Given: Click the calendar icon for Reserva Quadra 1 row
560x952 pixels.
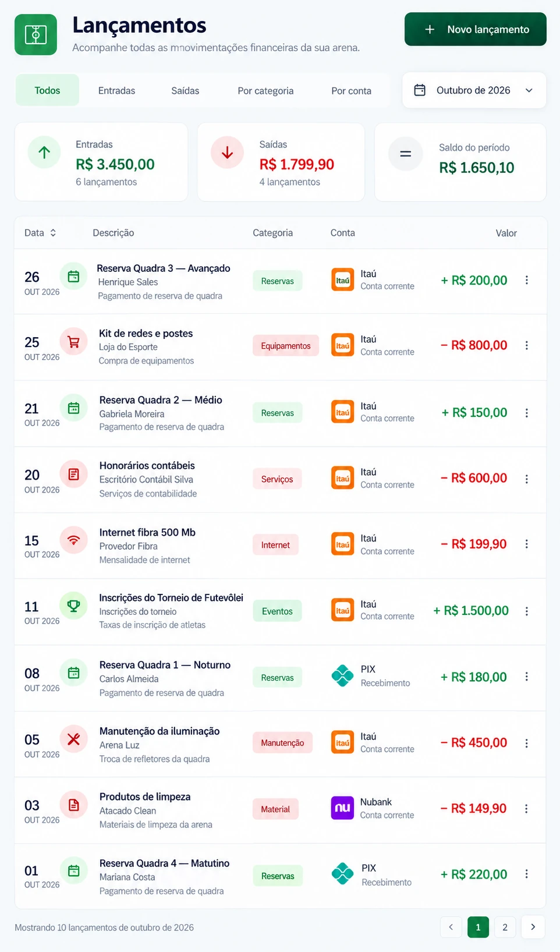Looking at the screenshot, I should coord(73,673).
